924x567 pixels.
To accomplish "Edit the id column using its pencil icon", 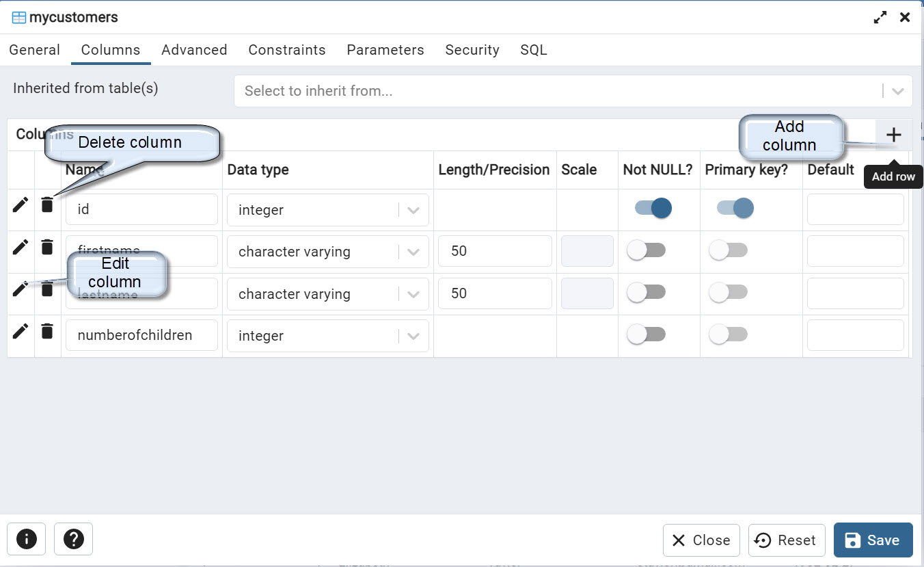I will (21, 205).
